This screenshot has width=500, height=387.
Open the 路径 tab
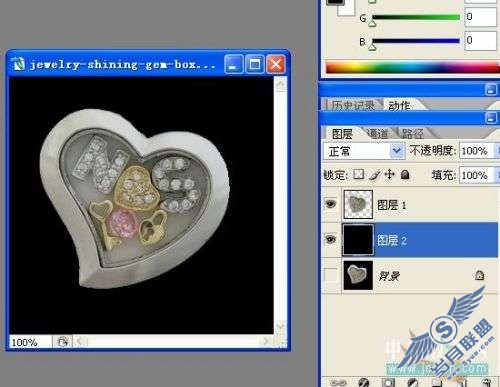[x=413, y=134]
